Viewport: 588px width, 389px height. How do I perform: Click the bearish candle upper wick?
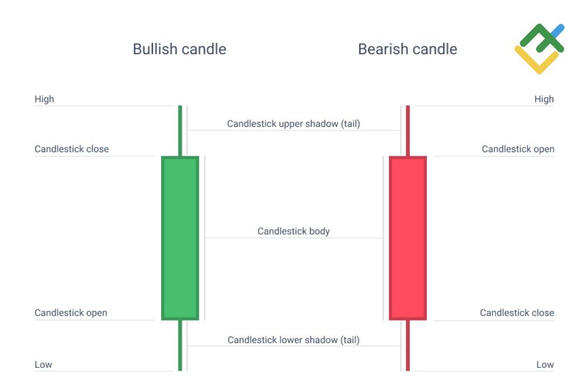click(x=407, y=130)
